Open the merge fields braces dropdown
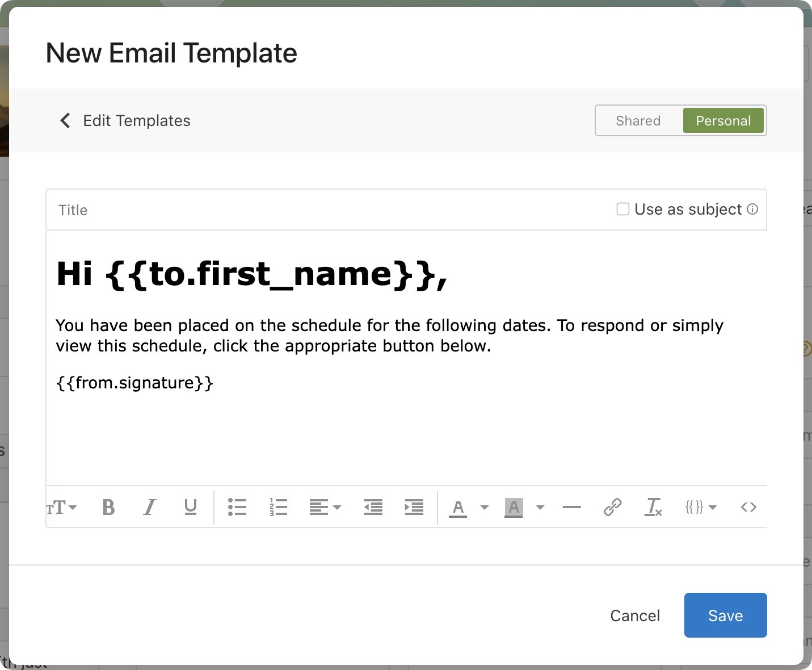This screenshot has width=812, height=670. pyautogui.click(x=701, y=507)
